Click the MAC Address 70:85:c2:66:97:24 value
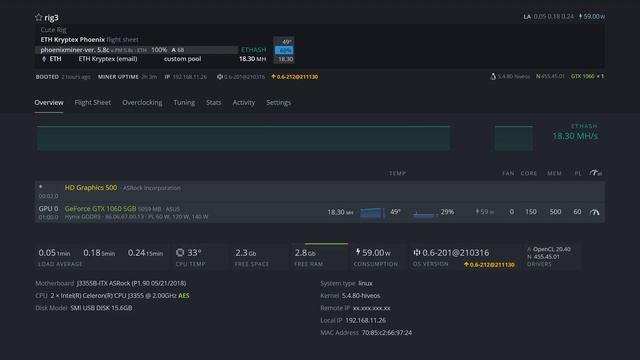This screenshot has width=640, height=360. click(387, 333)
